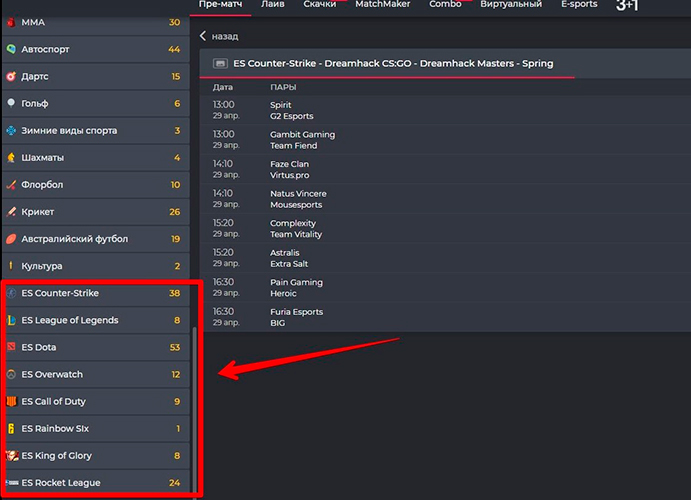
Task: Click the tournament header category icon
Action: coord(220,63)
